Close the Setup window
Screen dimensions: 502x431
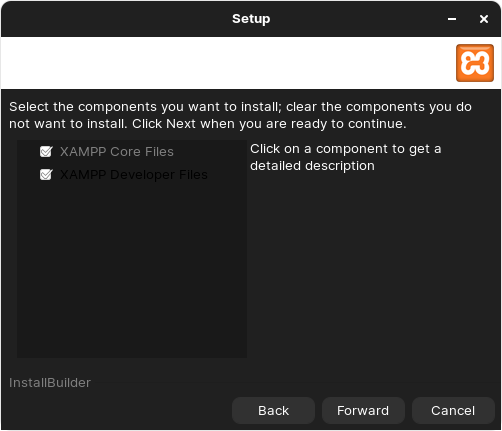coord(484,19)
